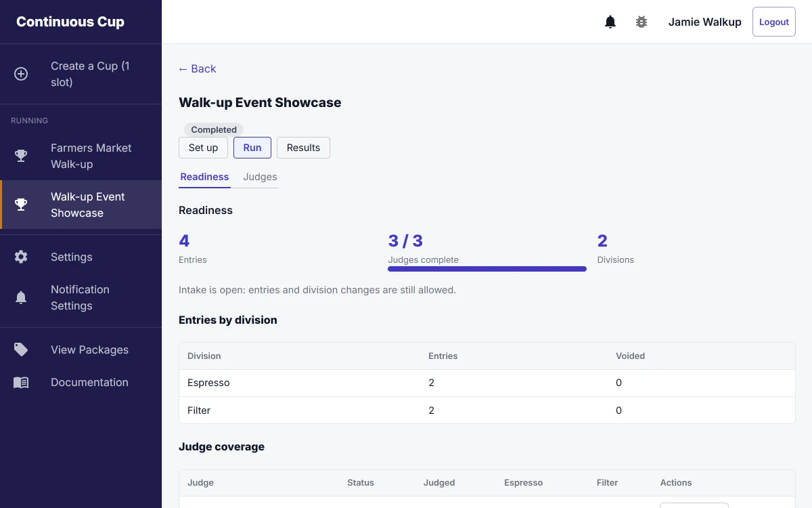Viewport: 812px width, 508px height.
Task: Open the Documentation page
Action: 81,382
